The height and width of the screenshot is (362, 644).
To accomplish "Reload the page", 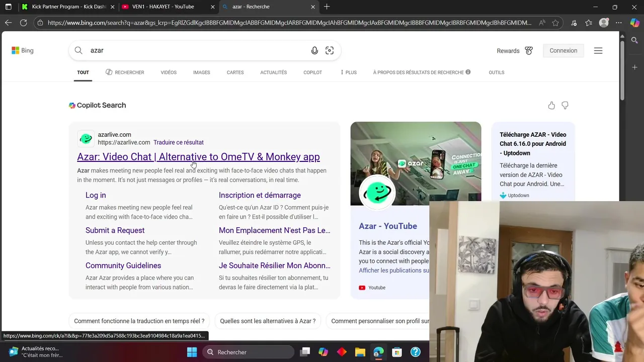I will [x=23, y=23].
